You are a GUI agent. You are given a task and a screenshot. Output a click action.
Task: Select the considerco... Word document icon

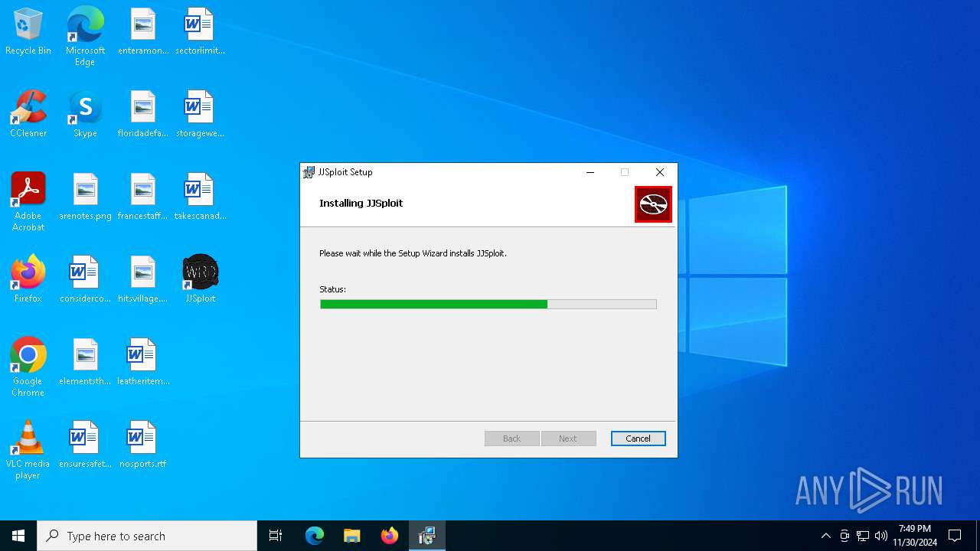click(85, 279)
